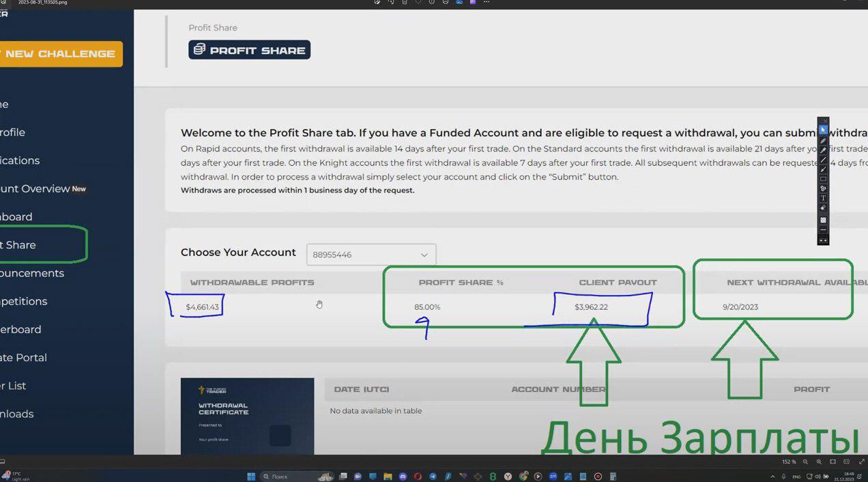Expand the Choose Your Account dropdown
Viewport: 868px width, 482px height.
tap(371, 255)
